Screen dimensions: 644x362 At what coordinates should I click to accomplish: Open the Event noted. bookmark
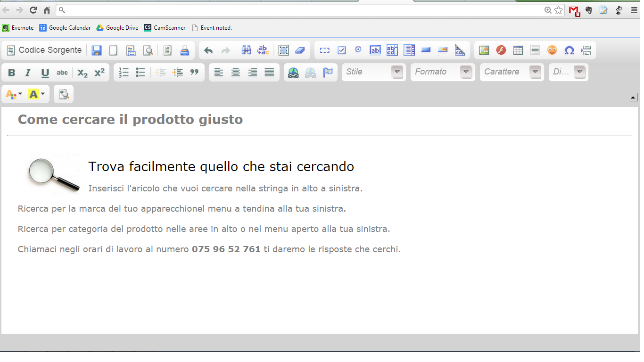click(212, 28)
